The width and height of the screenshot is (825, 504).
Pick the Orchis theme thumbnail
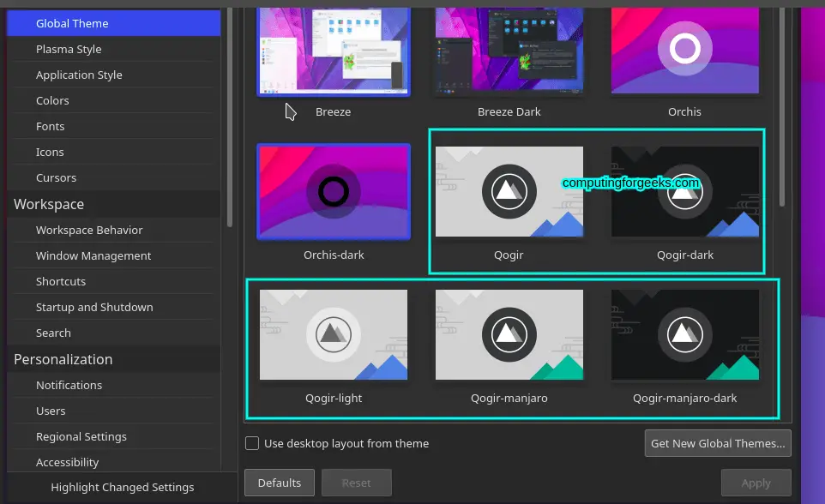point(685,51)
